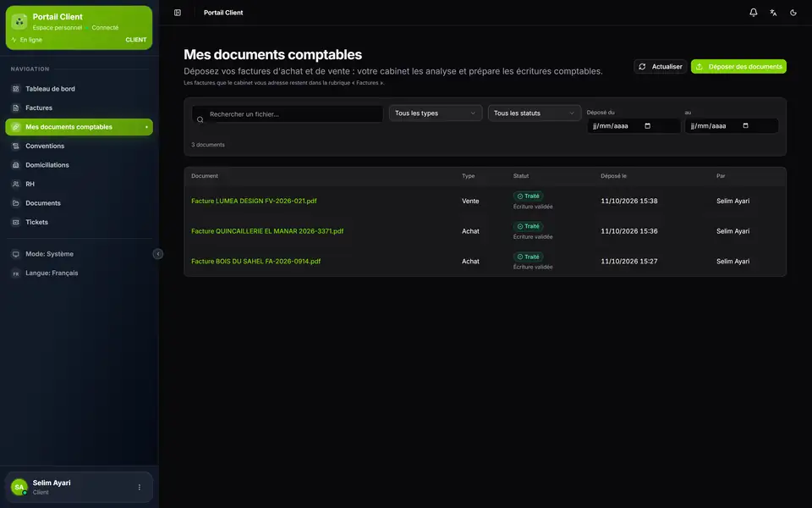
Task: Click date 11/10/2026 15:38
Action: (629, 202)
